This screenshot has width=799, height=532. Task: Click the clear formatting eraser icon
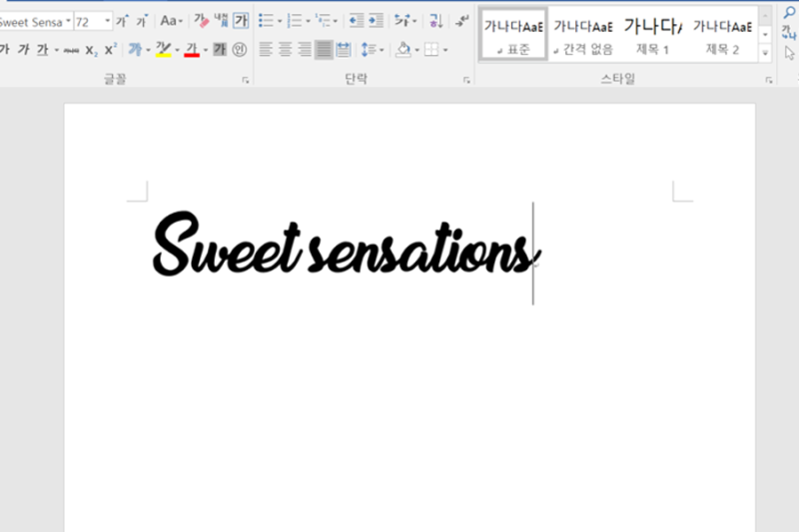pyautogui.click(x=202, y=21)
